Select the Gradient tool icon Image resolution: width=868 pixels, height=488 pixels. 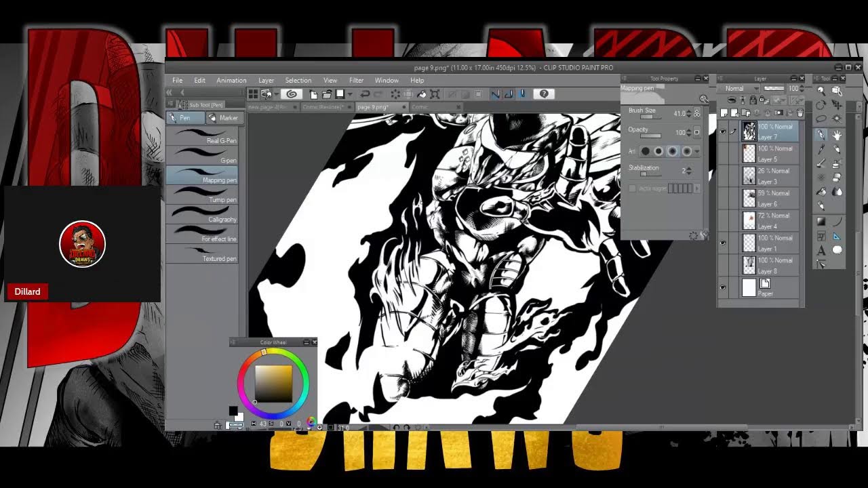pos(821,222)
